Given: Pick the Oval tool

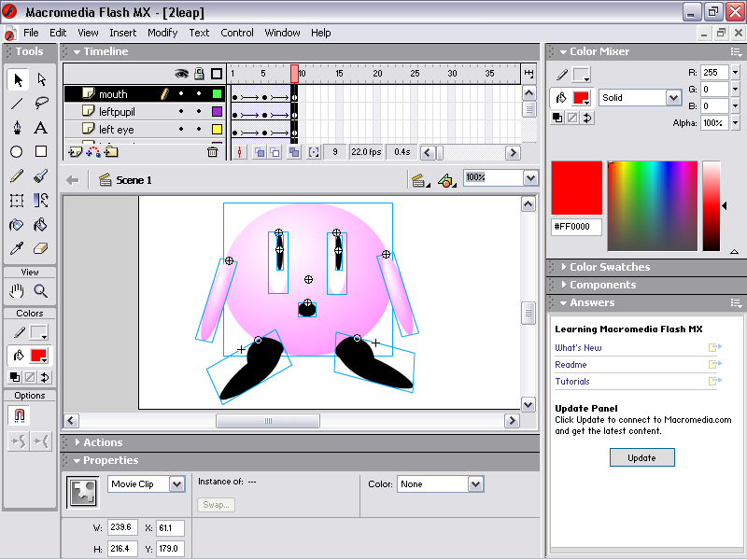Looking at the screenshot, I should point(17,152).
